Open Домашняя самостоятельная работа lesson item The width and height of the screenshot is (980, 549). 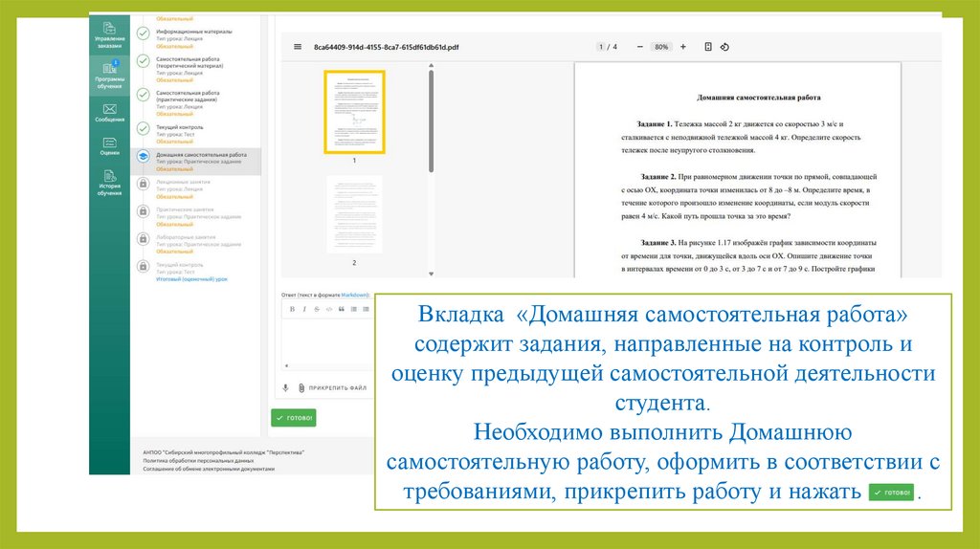(201, 155)
